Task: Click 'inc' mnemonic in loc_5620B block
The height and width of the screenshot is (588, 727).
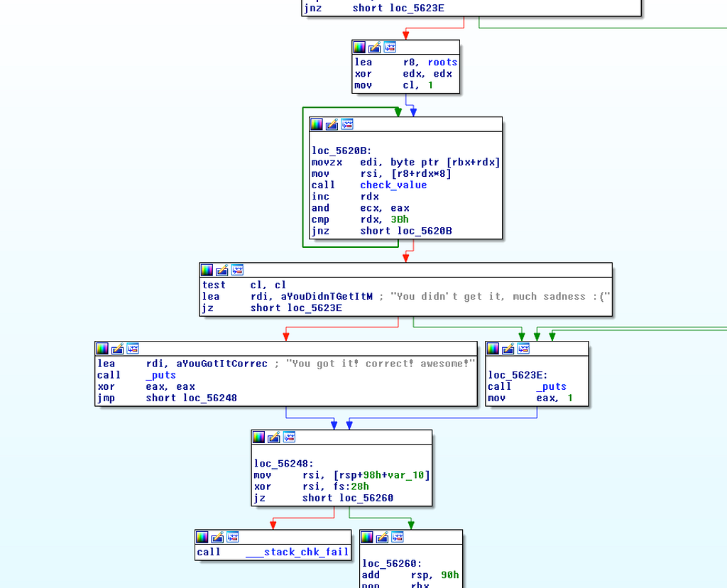Action: [320, 197]
